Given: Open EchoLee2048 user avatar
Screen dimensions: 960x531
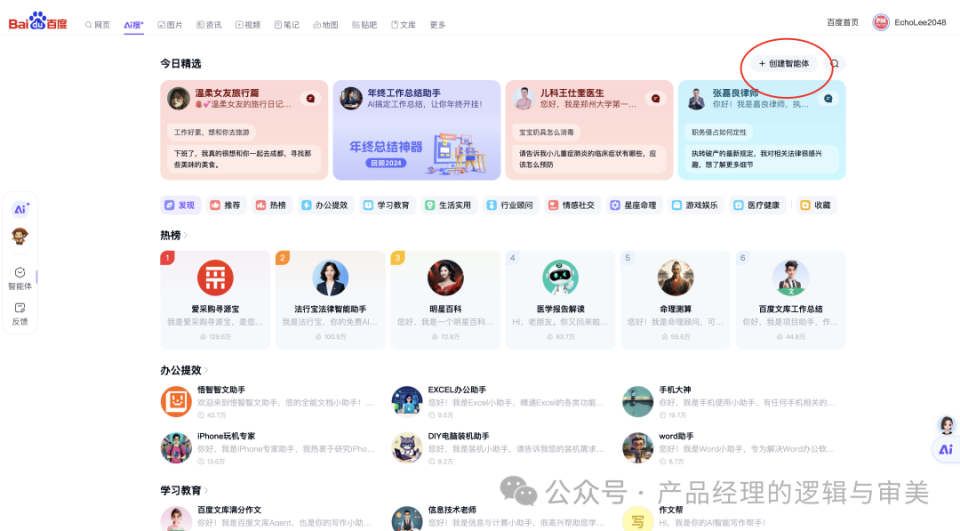Looking at the screenshot, I should pyautogui.click(x=880, y=23).
